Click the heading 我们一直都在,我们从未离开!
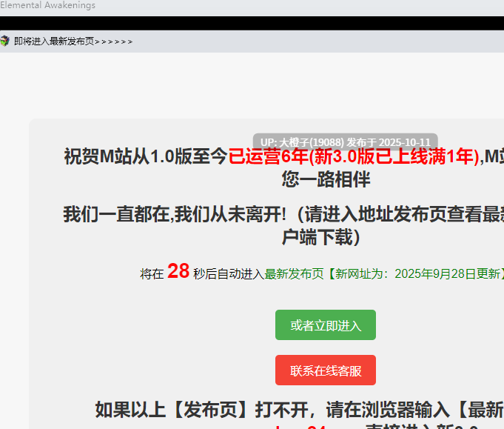The height and width of the screenshot is (429, 504). point(175,214)
